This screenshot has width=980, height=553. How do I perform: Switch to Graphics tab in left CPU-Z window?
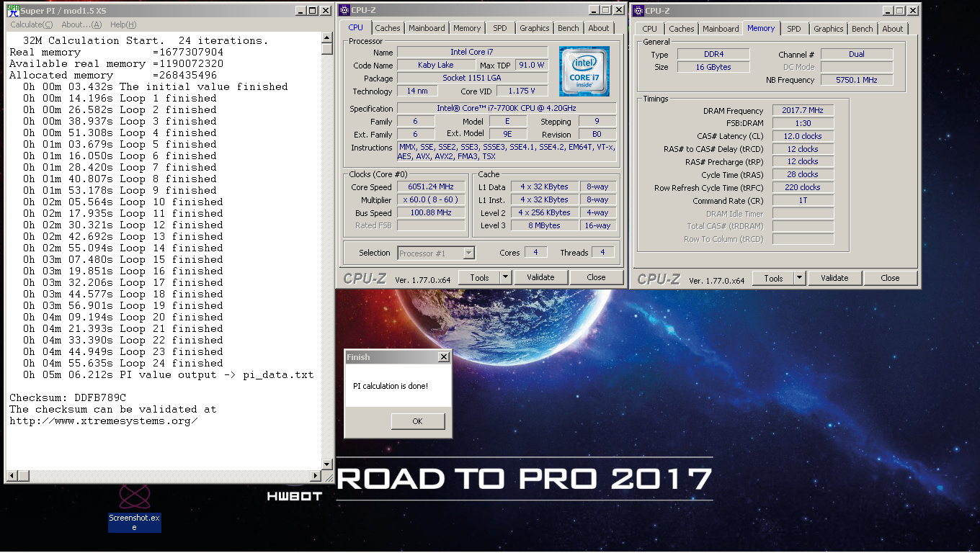click(x=535, y=28)
